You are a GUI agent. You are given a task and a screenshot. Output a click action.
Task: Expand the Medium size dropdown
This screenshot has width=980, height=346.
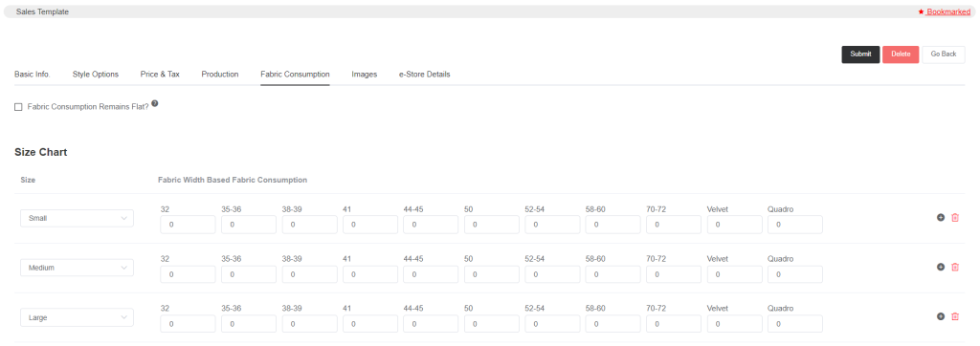pos(77,268)
